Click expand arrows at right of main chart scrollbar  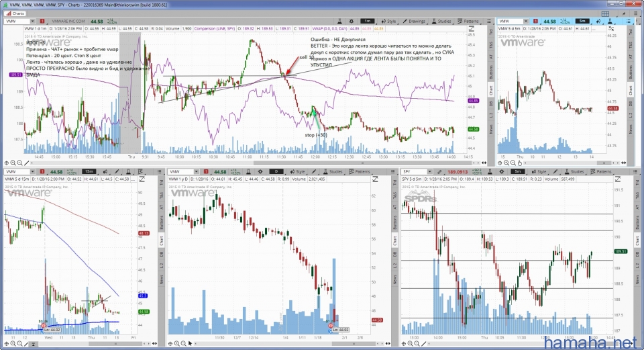(484, 163)
